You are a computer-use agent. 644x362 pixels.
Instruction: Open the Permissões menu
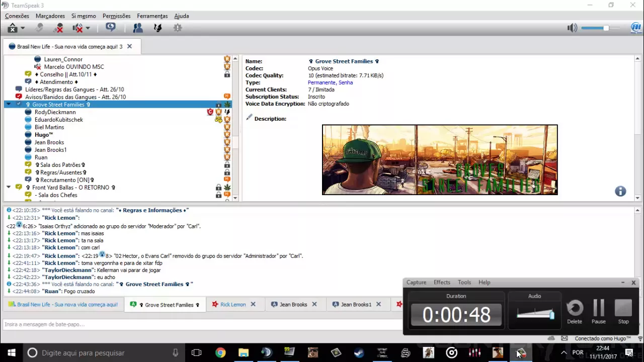coord(116,16)
